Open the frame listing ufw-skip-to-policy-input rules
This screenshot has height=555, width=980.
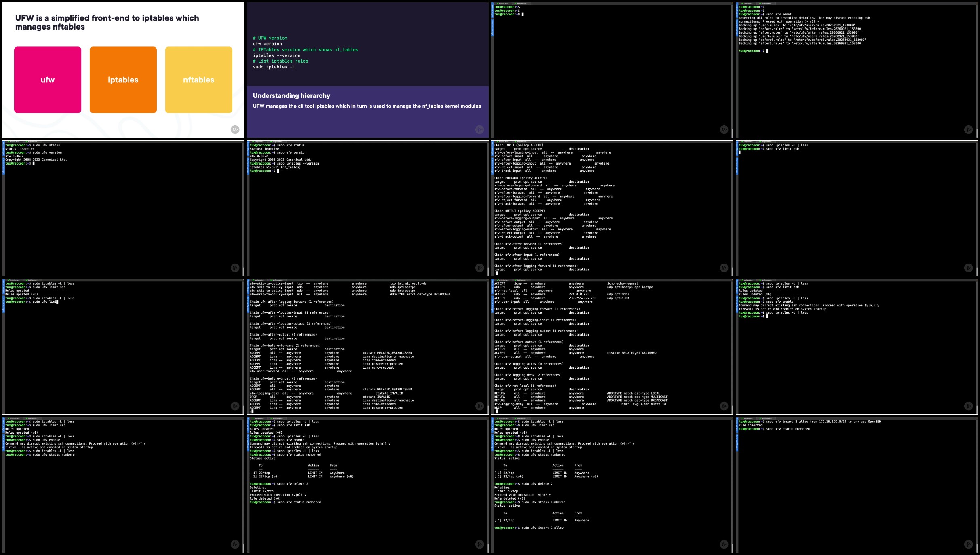click(368, 346)
